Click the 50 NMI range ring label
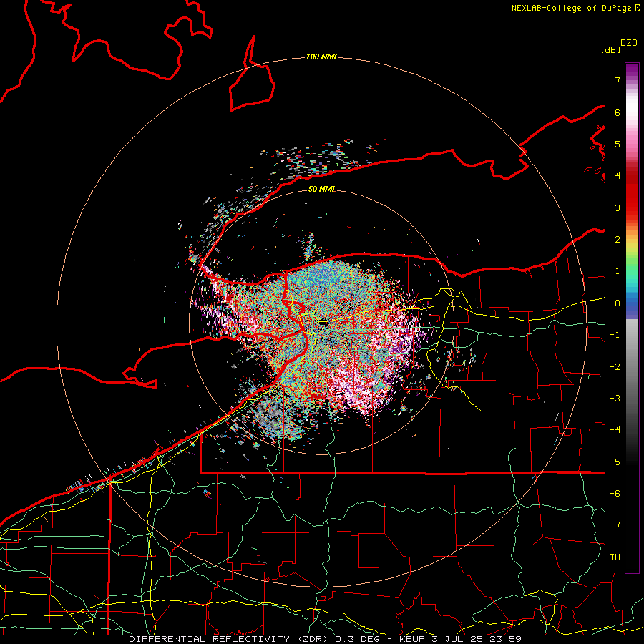The image size is (644, 644). (x=321, y=189)
